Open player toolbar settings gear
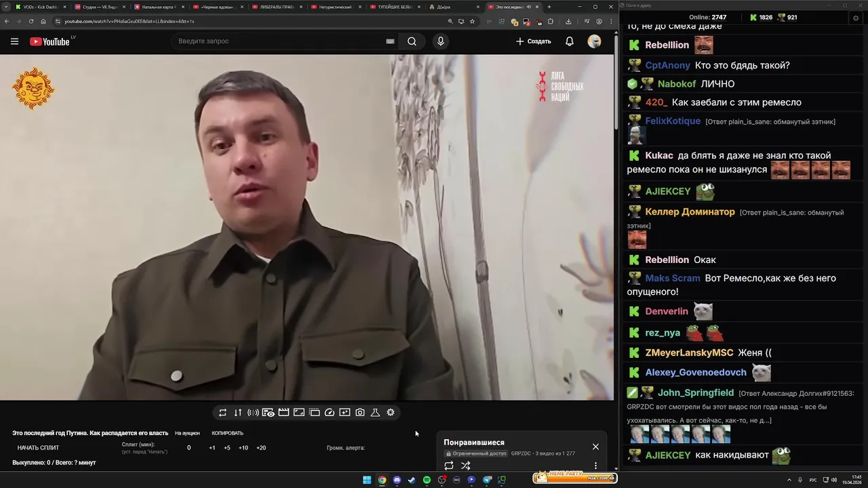The width and height of the screenshot is (868, 488). 391,412
